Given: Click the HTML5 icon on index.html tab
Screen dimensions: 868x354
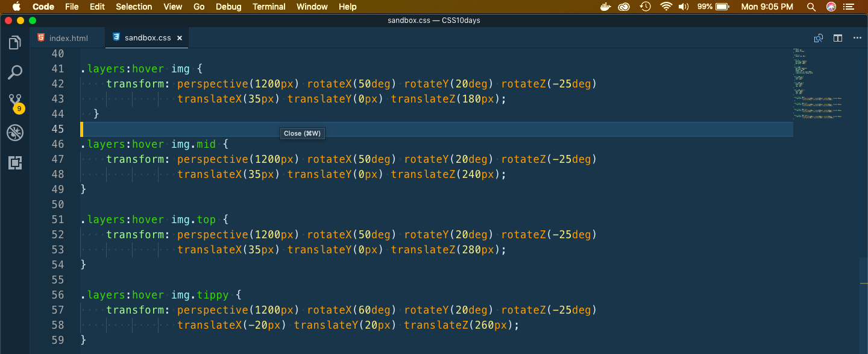Looking at the screenshot, I should (41, 37).
